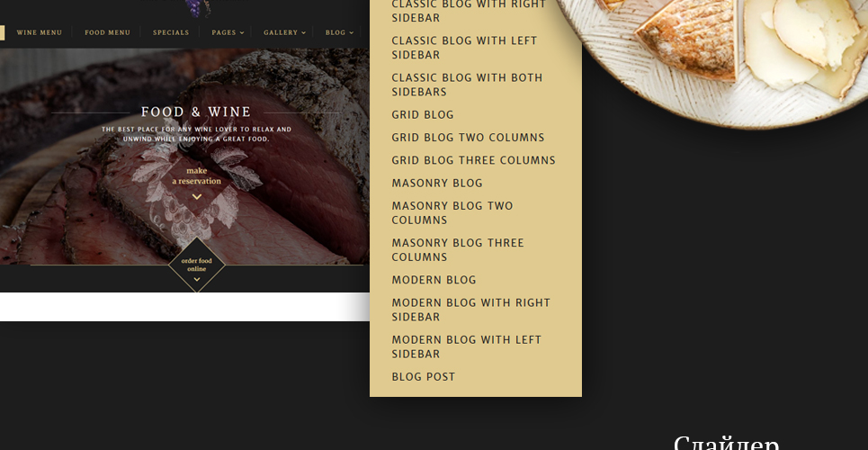Expand the Gallery dropdown menu
The height and width of the screenshot is (450, 868).
point(284,32)
